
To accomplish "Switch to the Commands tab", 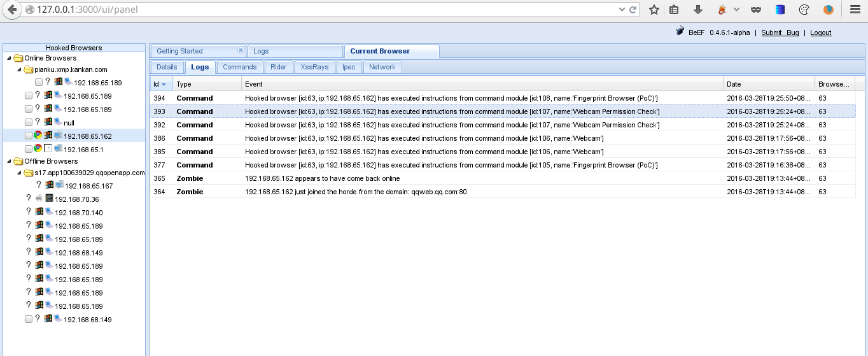I will coord(239,67).
